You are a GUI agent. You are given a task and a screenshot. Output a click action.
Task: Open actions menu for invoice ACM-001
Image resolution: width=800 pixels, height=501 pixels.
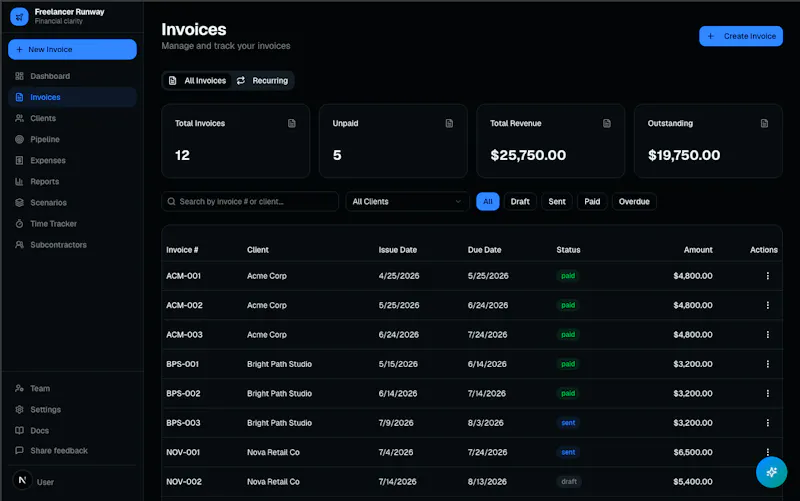point(767,276)
